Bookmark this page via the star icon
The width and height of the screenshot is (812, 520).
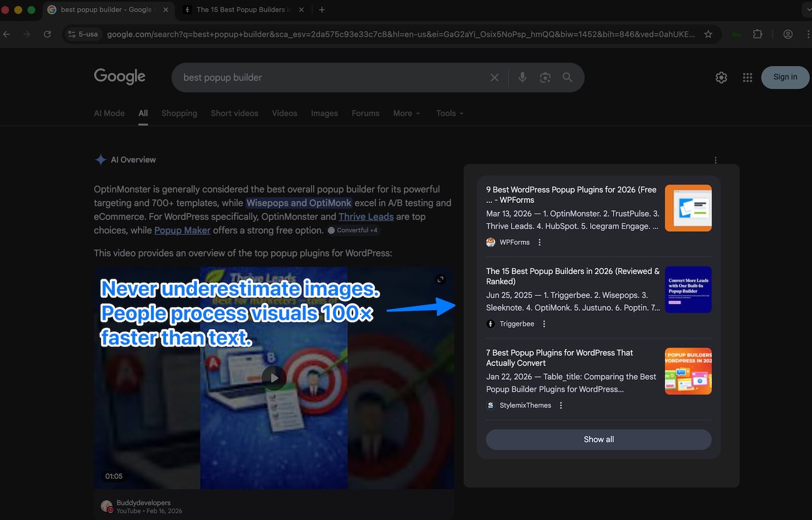tap(708, 34)
